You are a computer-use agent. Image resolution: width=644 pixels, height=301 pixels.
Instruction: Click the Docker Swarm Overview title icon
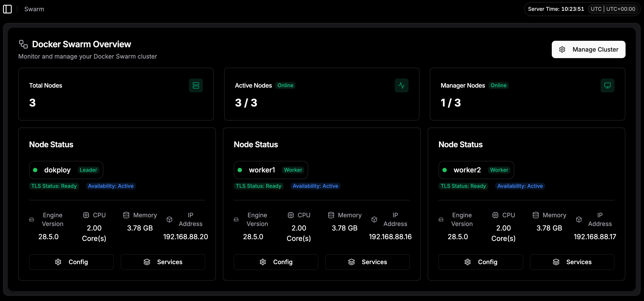(23, 44)
